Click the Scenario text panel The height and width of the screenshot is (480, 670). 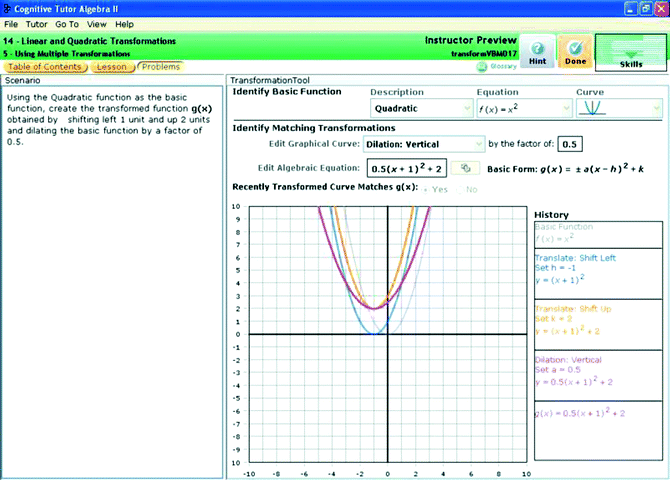click(x=112, y=282)
